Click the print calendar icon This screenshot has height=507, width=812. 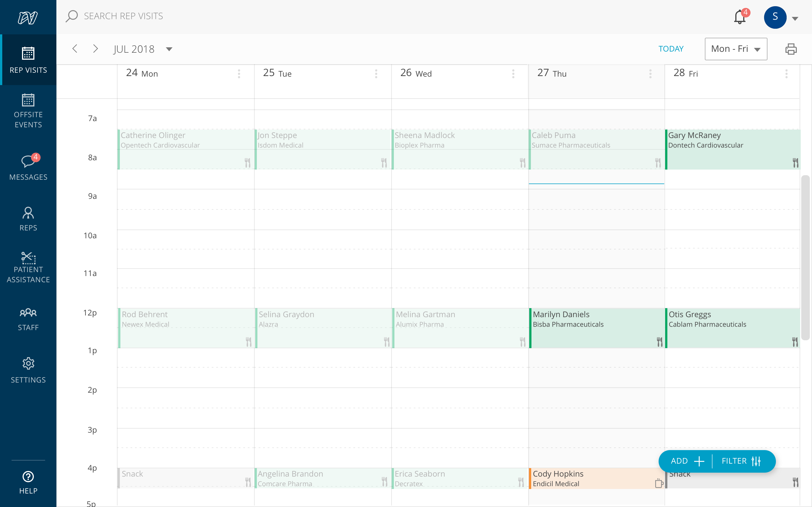tap(791, 49)
